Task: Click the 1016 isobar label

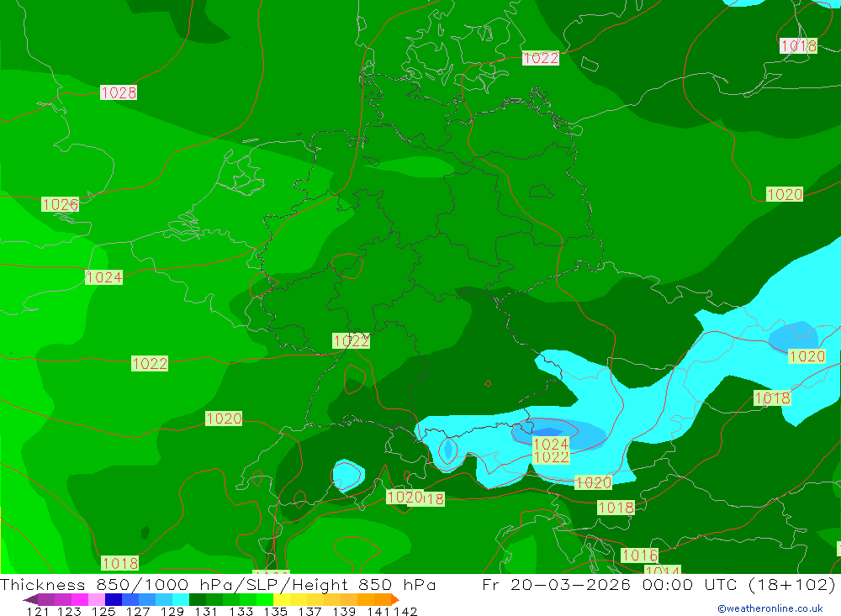Action: 639,555
